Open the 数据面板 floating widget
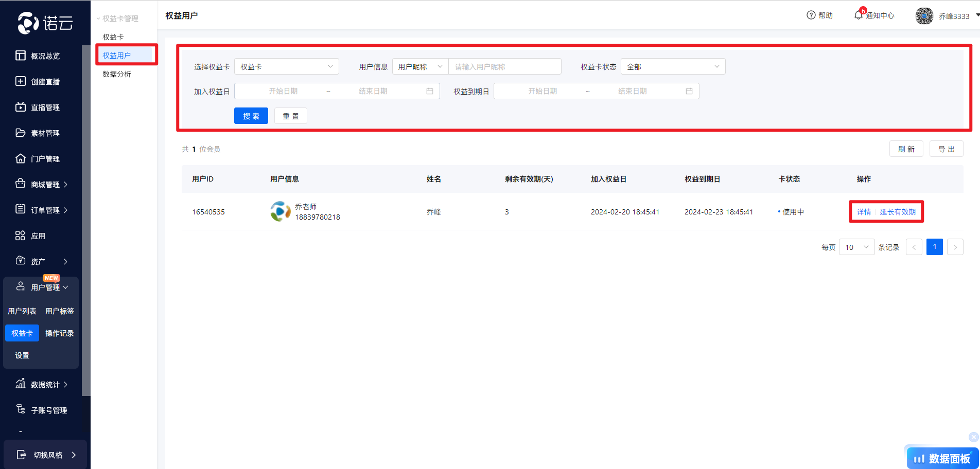This screenshot has width=980, height=469. pyautogui.click(x=942, y=458)
